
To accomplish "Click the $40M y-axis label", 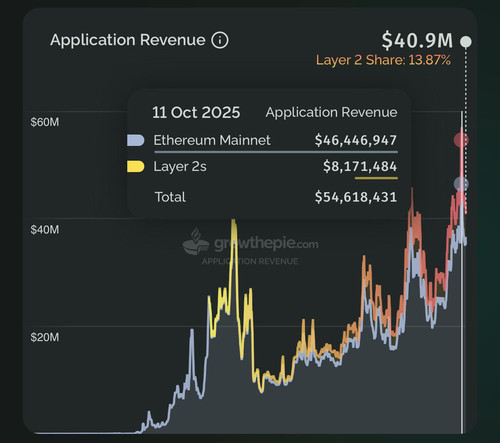I will tap(45, 230).
